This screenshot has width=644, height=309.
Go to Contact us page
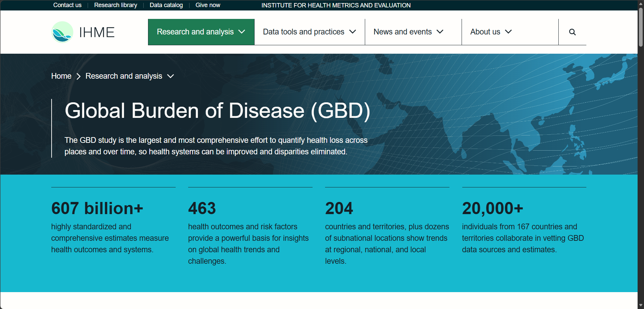coord(67,5)
